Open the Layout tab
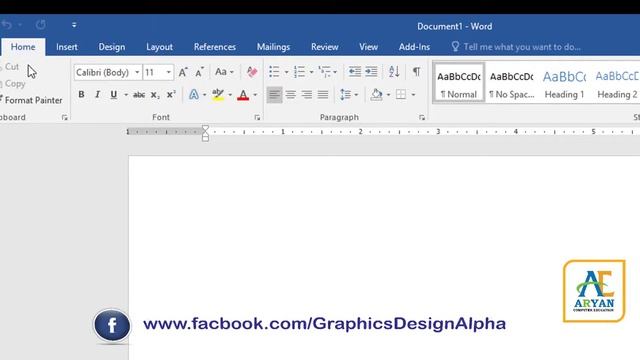 [159, 47]
